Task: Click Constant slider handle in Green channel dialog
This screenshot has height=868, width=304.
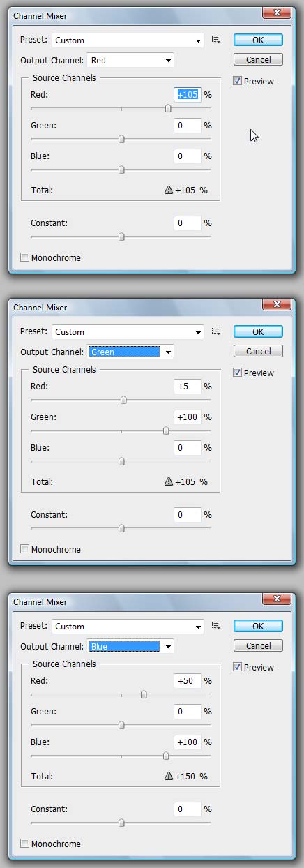Action: click(x=121, y=528)
